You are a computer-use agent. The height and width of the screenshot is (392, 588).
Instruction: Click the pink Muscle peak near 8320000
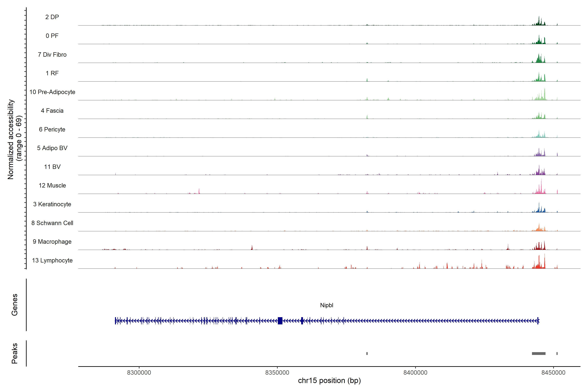click(199, 191)
